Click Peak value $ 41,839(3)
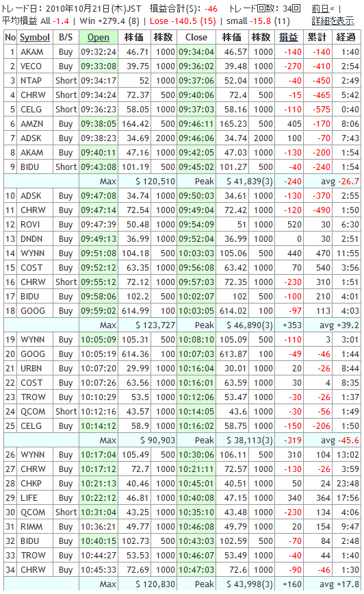The image size is (364, 594). pos(249,182)
